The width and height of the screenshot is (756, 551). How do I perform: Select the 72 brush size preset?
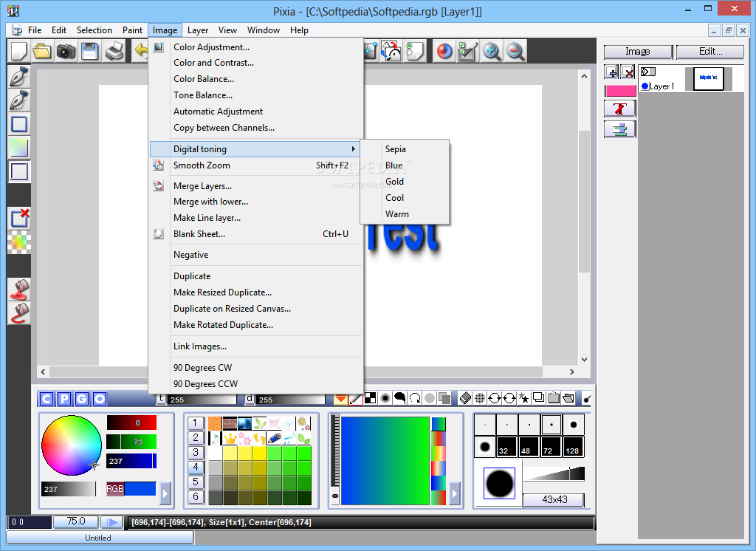click(551, 447)
